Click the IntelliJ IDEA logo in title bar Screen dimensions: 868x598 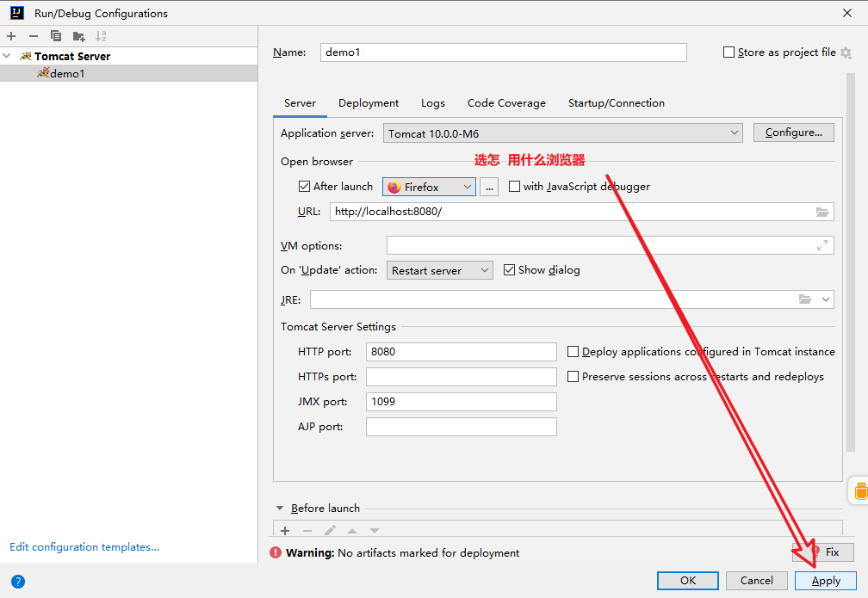click(x=16, y=12)
